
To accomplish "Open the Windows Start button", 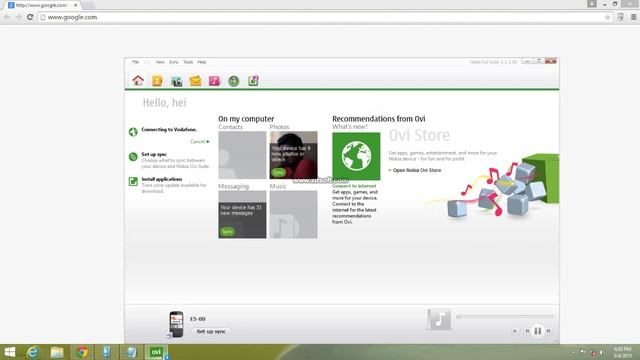I will pos(9,352).
